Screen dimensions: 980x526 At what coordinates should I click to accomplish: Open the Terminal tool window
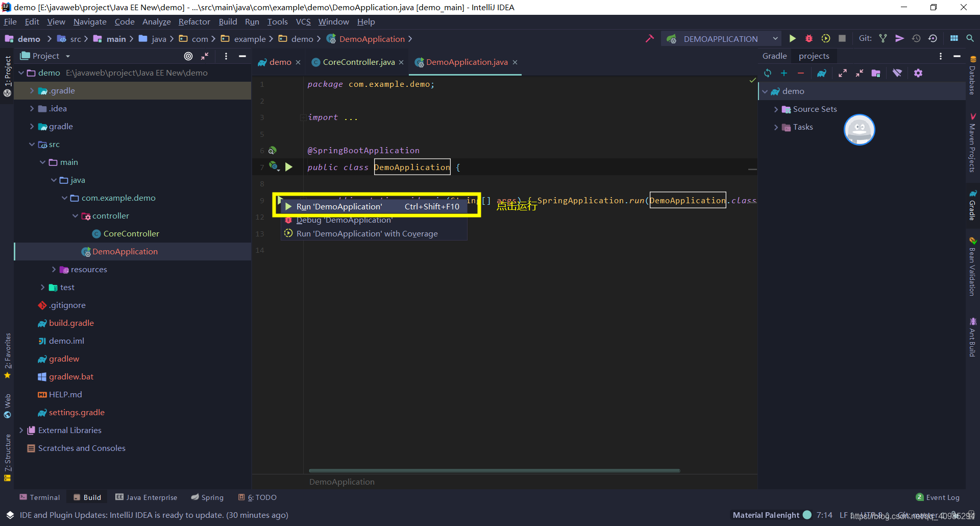click(x=40, y=497)
